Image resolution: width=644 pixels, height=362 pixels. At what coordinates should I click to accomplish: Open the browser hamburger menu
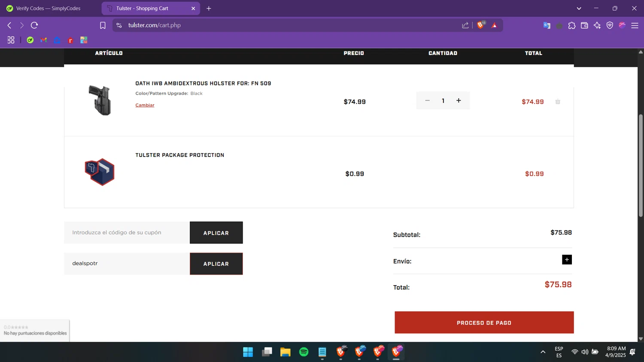pyautogui.click(x=635, y=26)
